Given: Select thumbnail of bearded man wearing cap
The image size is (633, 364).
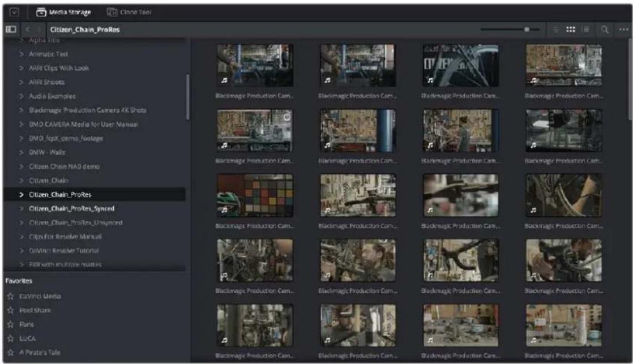Looking at the screenshot, I should point(358,326).
